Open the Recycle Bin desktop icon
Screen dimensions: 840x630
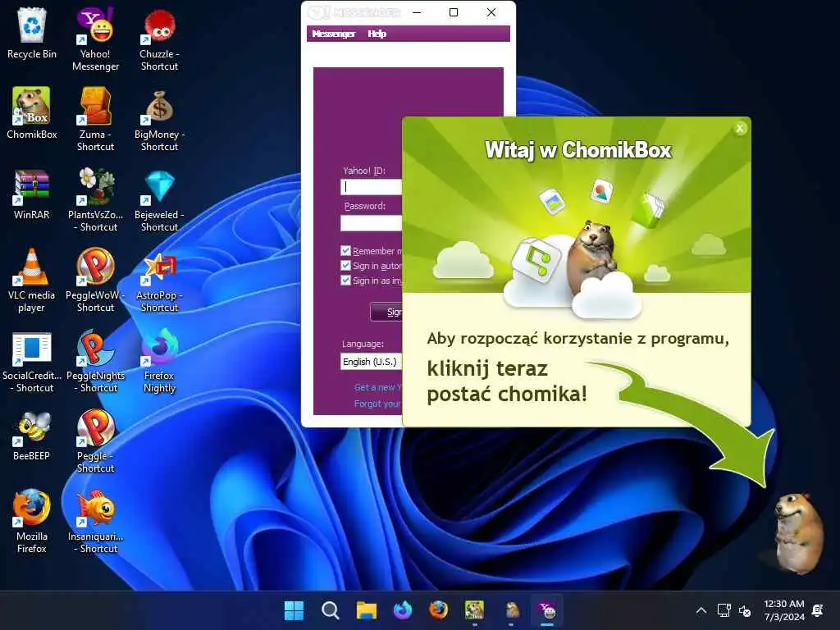32,33
